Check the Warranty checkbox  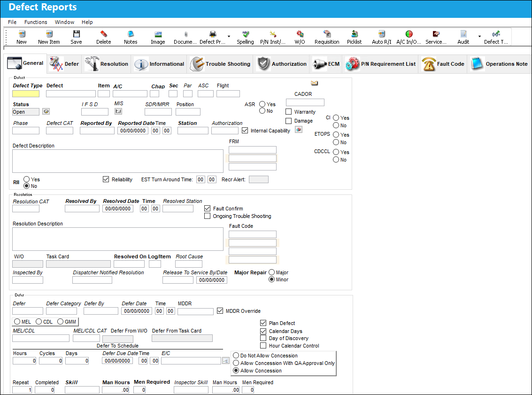(x=289, y=112)
